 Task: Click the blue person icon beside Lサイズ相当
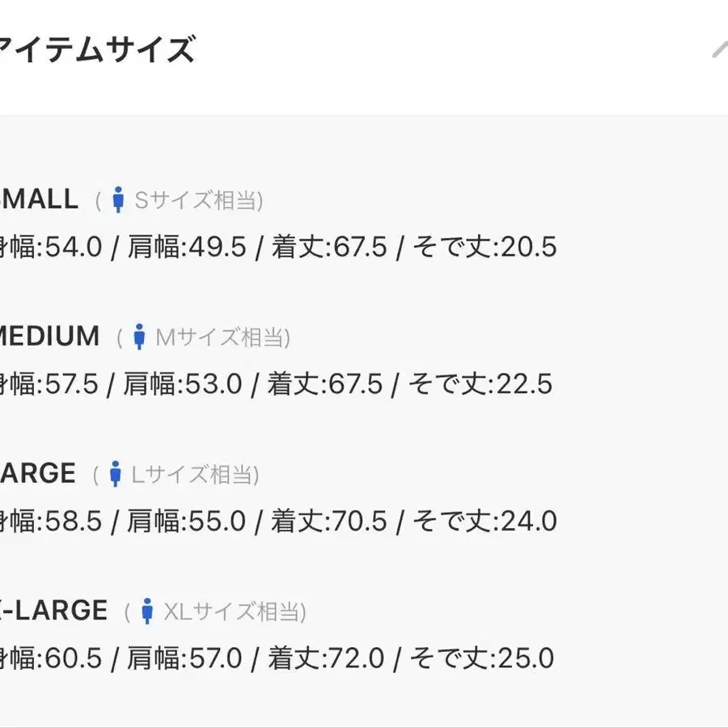coord(116,473)
